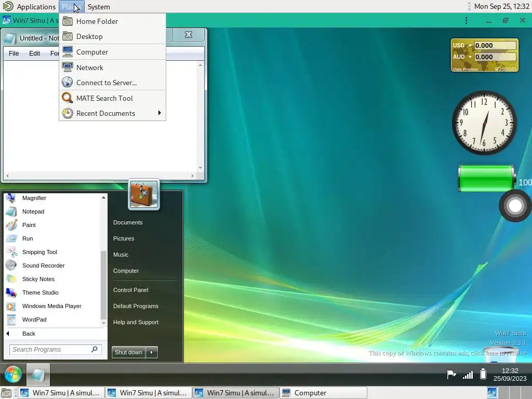Click the programs list scroll-down arrow

pos(103,323)
